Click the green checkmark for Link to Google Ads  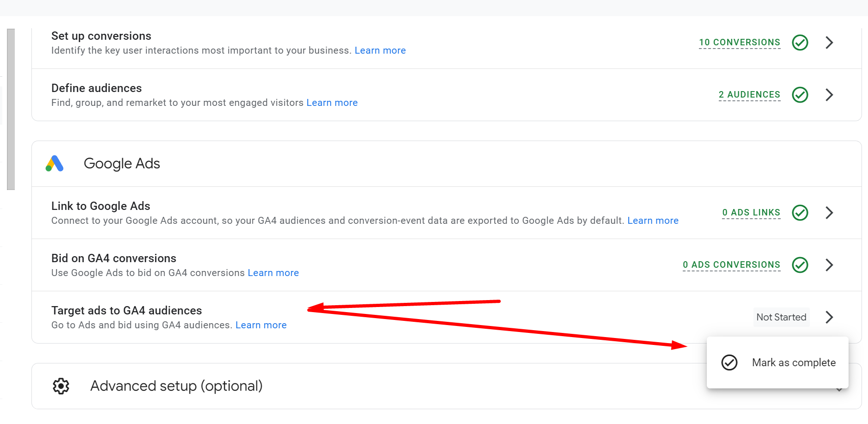[800, 213]
